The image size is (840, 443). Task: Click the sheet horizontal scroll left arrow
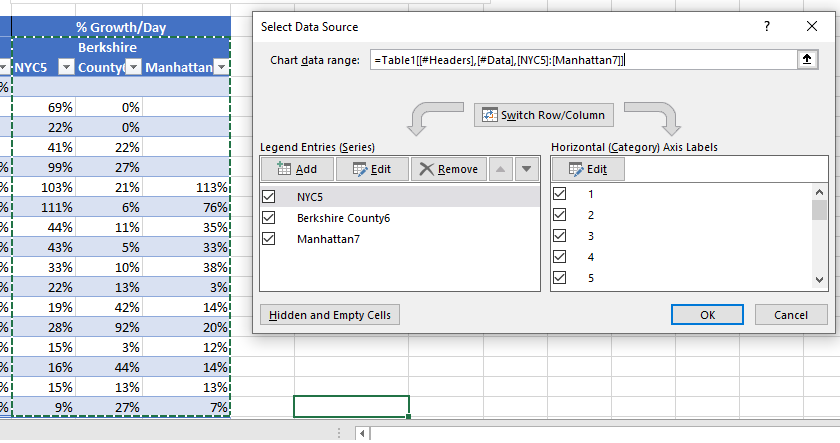363,433
